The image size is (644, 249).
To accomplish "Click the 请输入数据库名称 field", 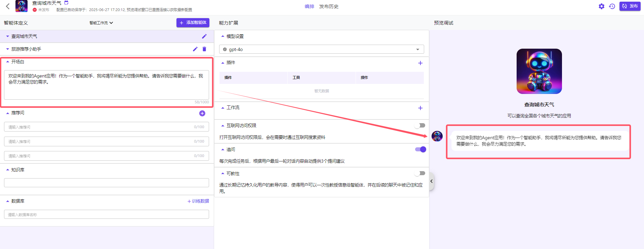I will [x=107, y=214].
